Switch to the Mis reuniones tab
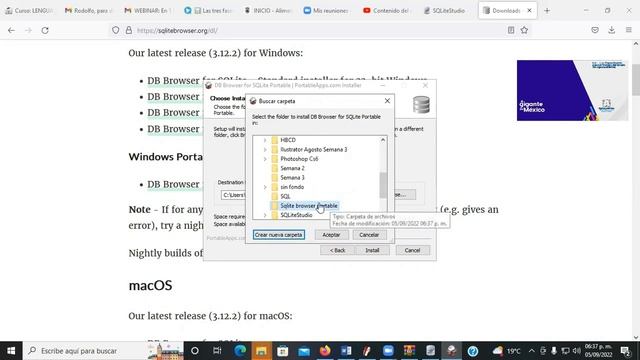The width and height of the screenshot is (640, 360). click(x=327, y=11)
